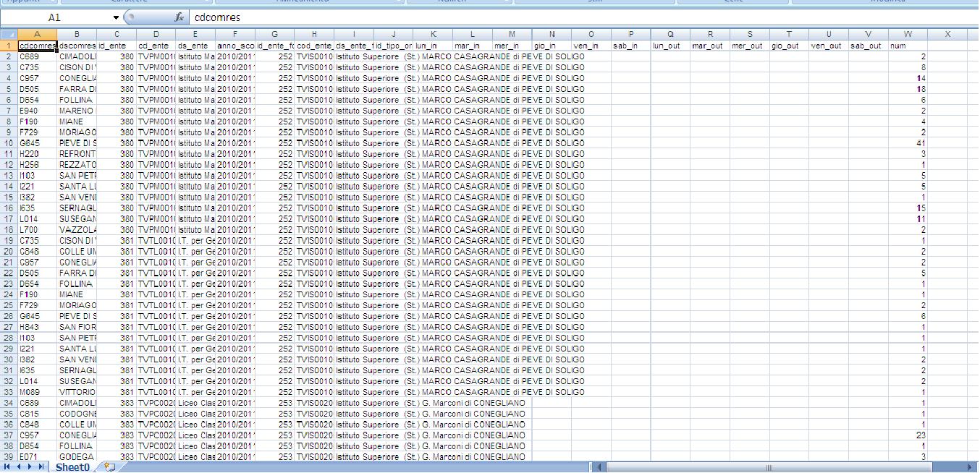Click the horizontal scrollbar left arrow

(599, 467)
